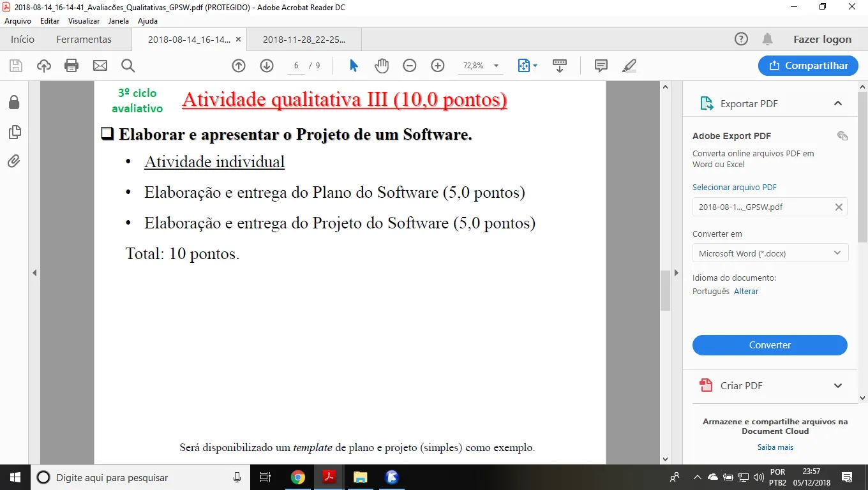Click the Alterar language link
Viewport: 868px width, 490px height.
click(746, 291)
